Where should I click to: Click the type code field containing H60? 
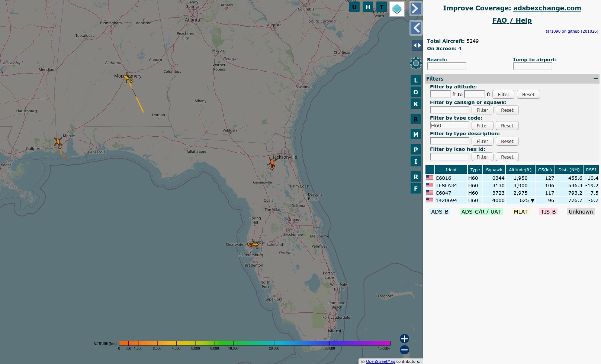449,126
